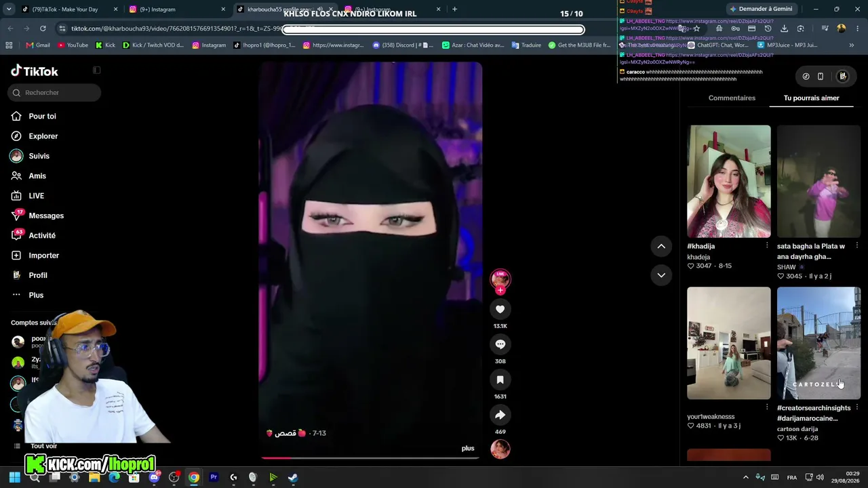Open Steam from the taskbar
Image resolution: width=868 pixels, height=488 pixels.
pyautogui.click(x=292, y=477)
